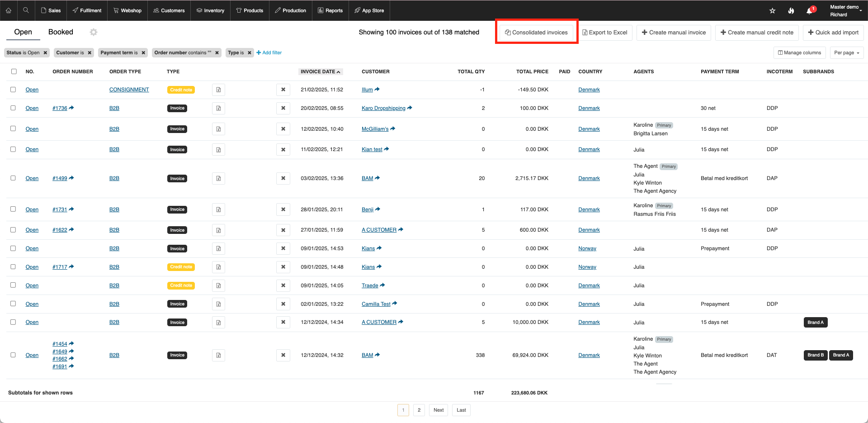Open document icon for Illum credit note

coord(218,90)
